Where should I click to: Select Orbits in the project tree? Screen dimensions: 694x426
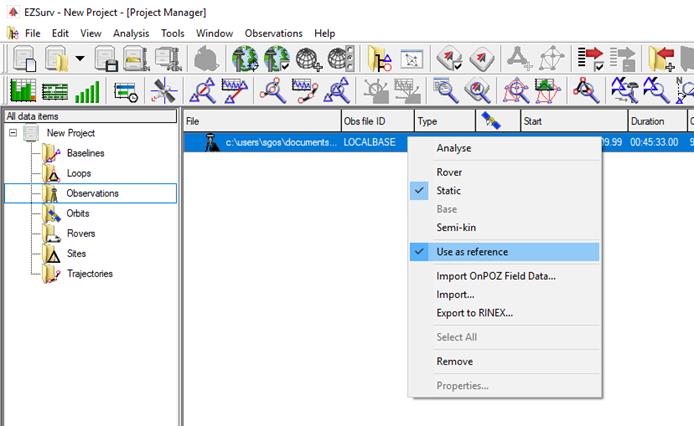pos(78,213)
